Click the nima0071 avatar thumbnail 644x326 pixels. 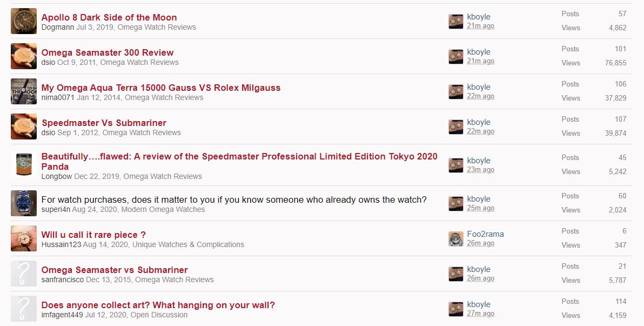pos(24,91)
